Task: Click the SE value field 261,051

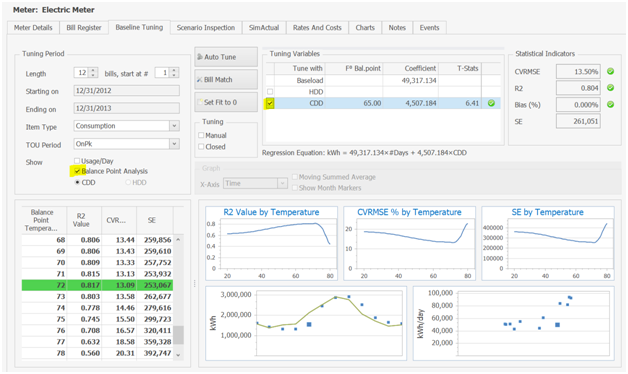Action: tap(578, 121)
